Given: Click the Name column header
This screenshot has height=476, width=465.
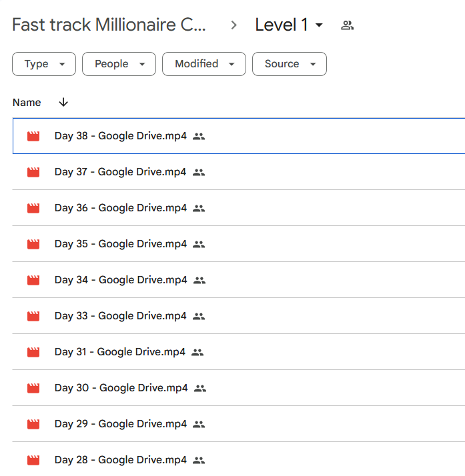Looking at the screenshot, I should pos(27,103).
